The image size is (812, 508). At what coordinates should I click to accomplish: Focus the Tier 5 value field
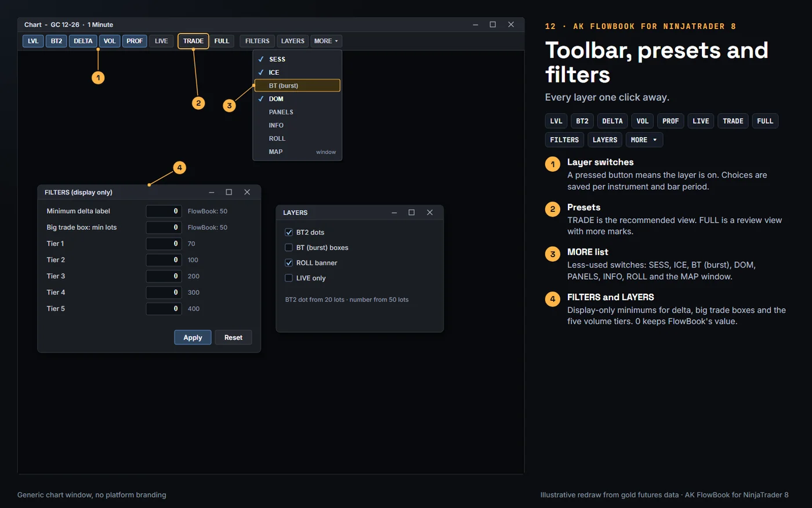(164, 309)
